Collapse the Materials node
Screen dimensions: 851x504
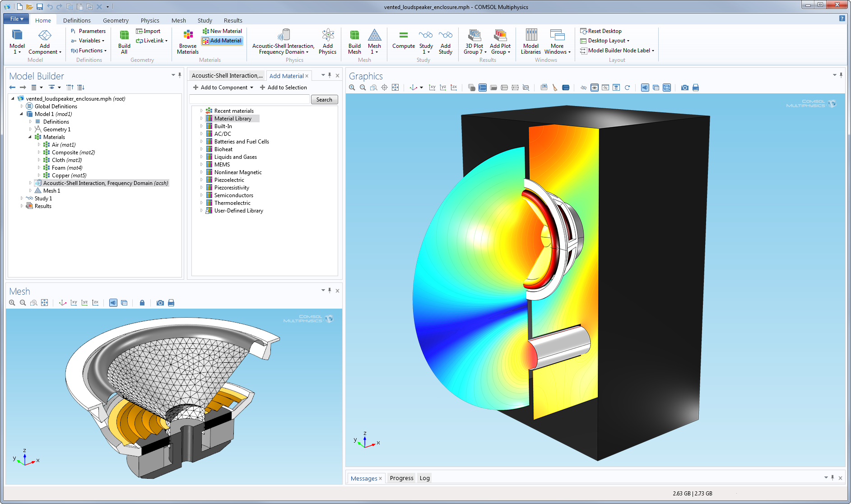pos(30,137)
